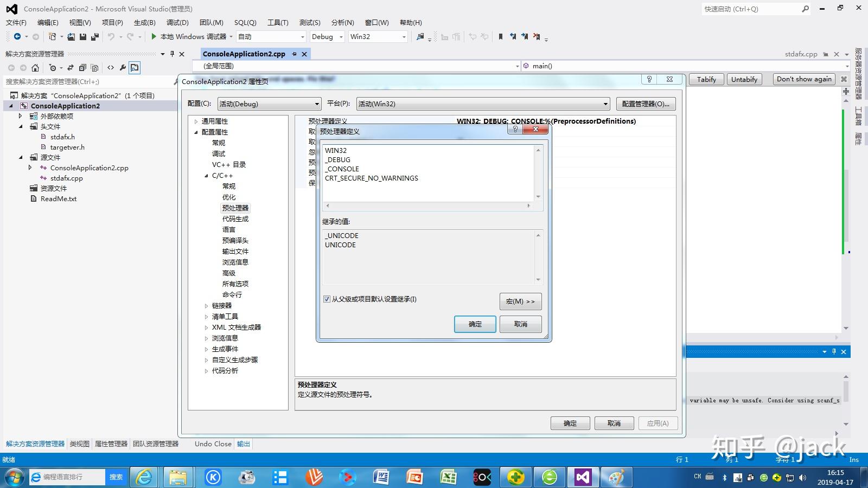Screen dimensions: 868x488
Task: Open the SQL menu
Action: coord(245,22)
